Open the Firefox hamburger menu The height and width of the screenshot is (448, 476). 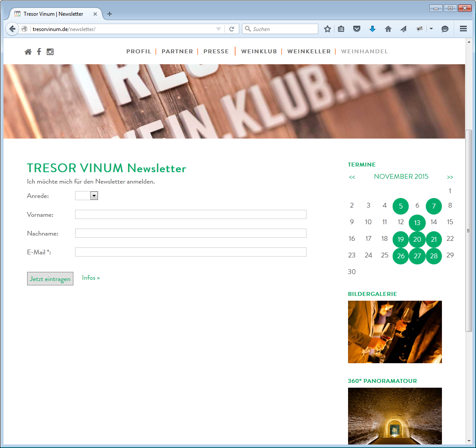(463, 29)
